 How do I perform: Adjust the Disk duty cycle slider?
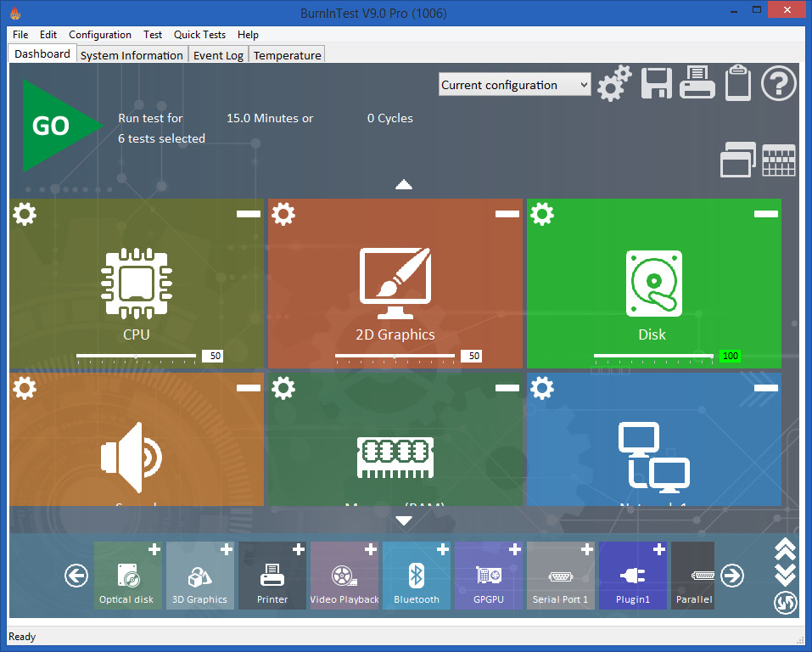coord(653,357)
